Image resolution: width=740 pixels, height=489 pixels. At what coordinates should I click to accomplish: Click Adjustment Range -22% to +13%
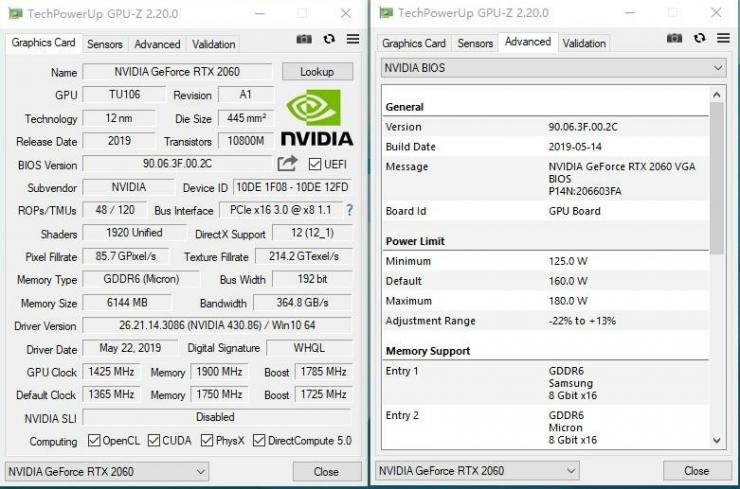(x=582, y=321)
